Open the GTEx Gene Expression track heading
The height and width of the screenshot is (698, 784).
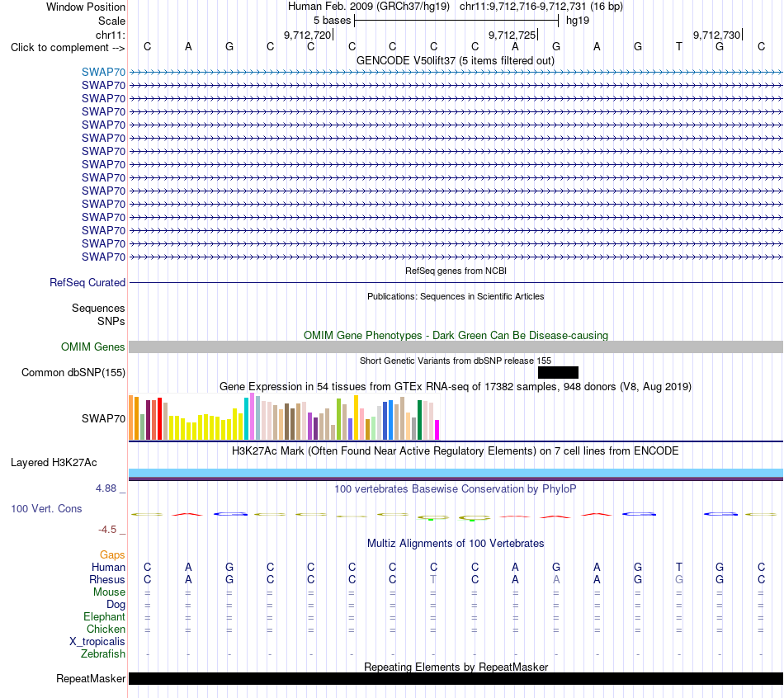click(456, 386)
